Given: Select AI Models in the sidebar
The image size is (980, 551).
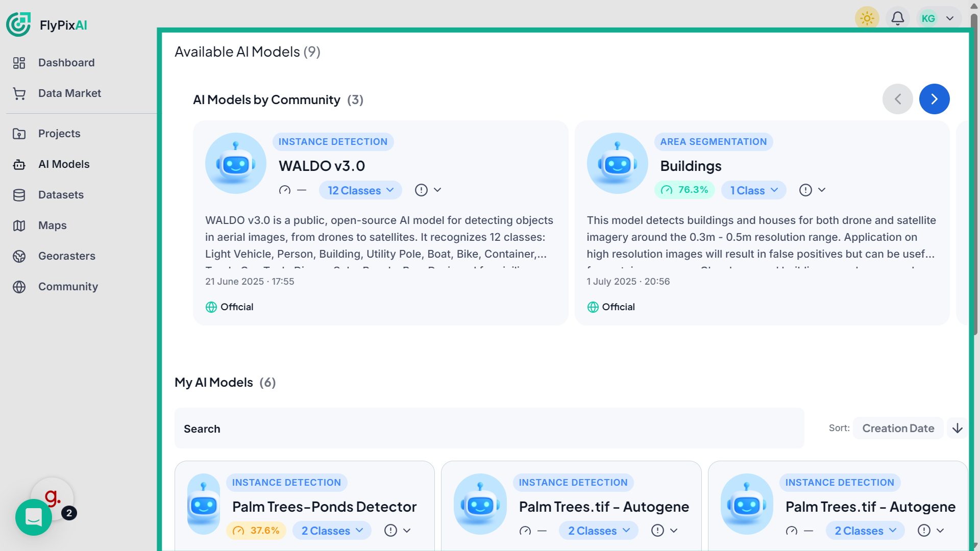Looking at the screenshot, I should coord(64,164).
